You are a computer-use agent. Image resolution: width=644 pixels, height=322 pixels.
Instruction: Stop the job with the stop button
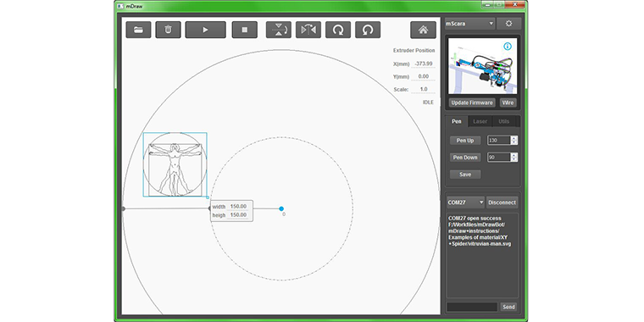pos(244,30)
